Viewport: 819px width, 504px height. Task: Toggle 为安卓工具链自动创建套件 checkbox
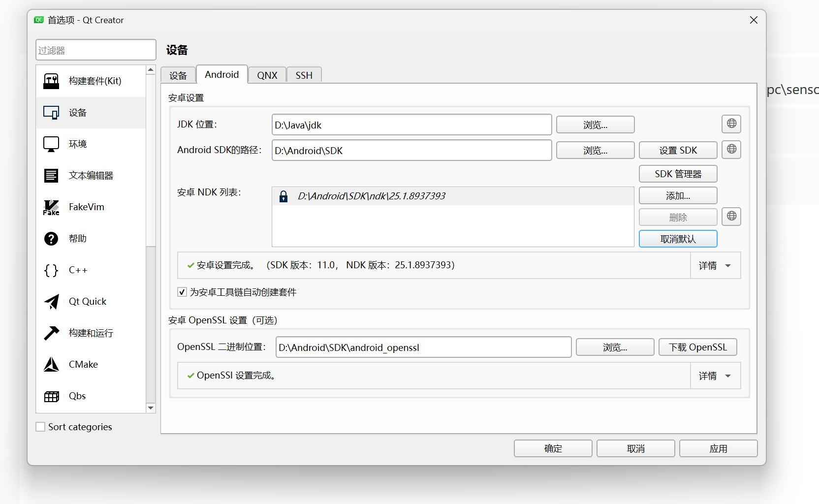[182, 292]
